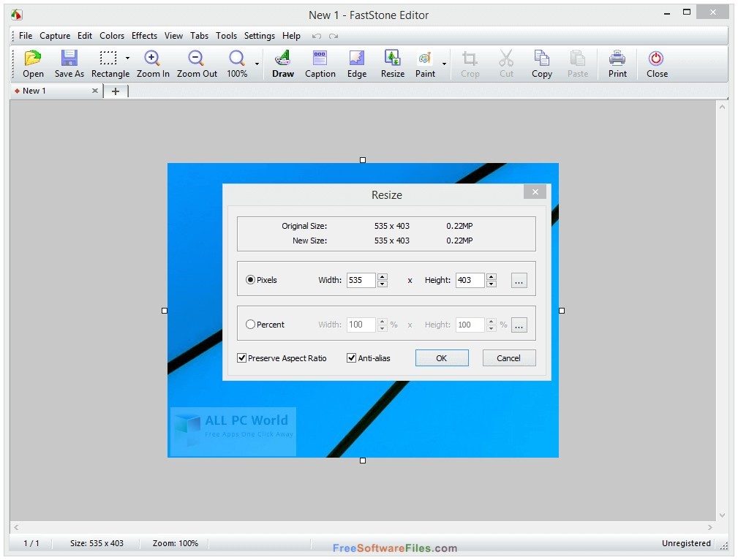Close the Resize dialog with X
The width and height of the screenshot is (738, 560).
click(x=535, y=192)
